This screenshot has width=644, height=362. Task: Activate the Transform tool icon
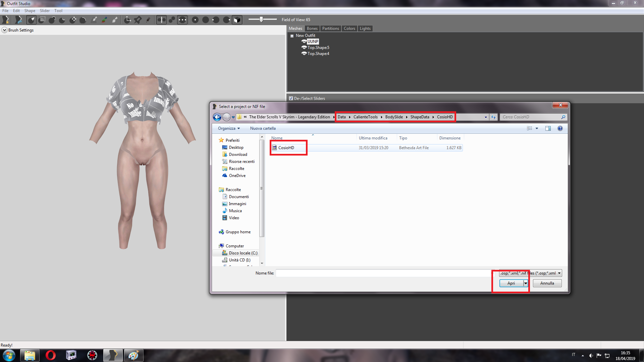[x=127, y=20]
